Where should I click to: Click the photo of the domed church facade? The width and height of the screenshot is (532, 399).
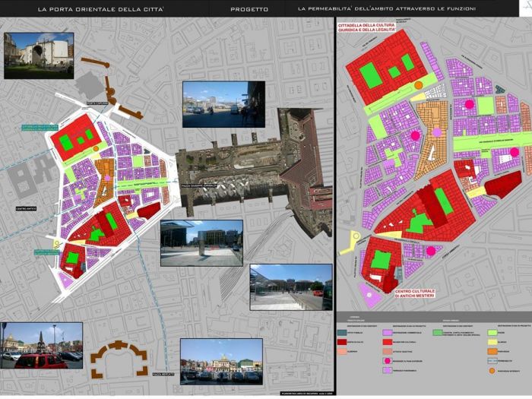(x=221, y=361)
